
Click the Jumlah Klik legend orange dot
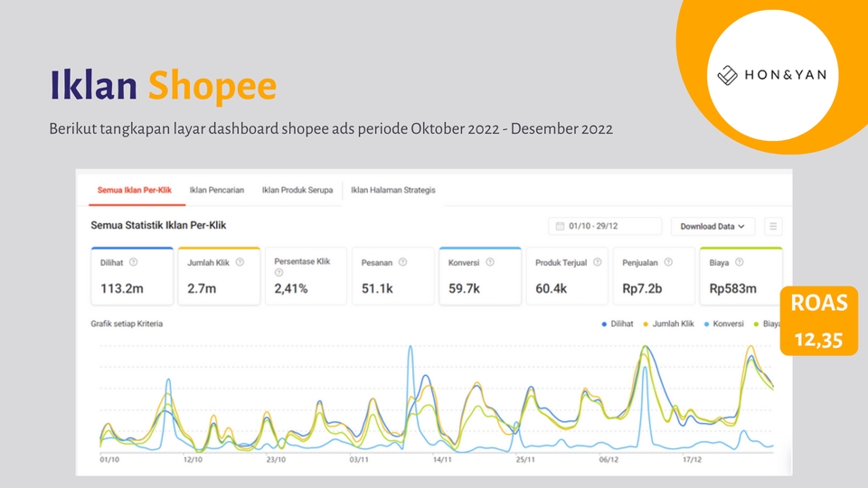click(x=646, y=324)
